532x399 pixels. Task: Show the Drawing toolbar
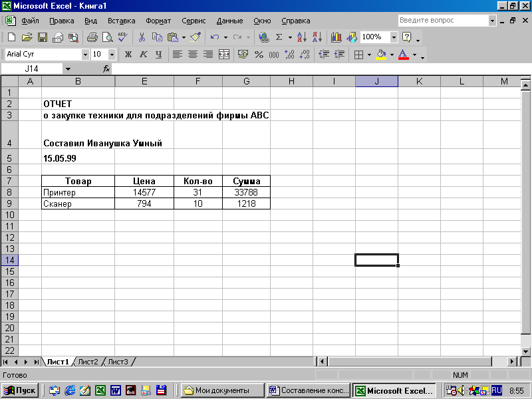tap(352, 37)
